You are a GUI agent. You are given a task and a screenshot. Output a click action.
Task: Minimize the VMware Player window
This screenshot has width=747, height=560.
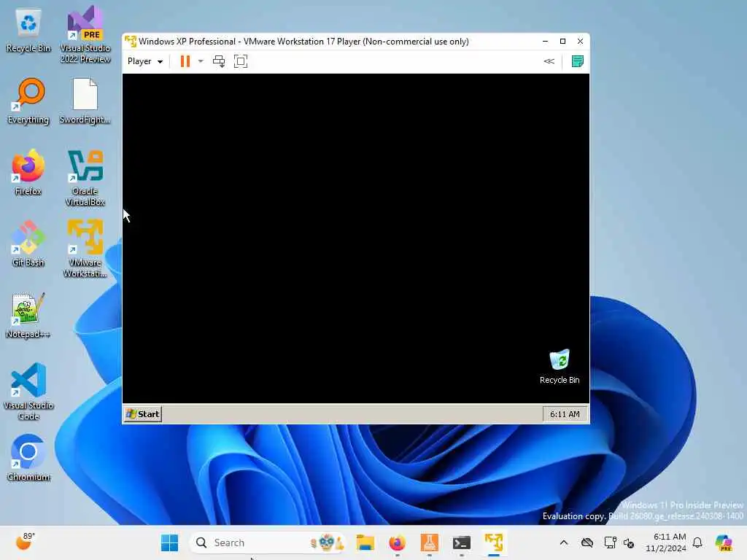pyautogui.click(x=545, y=42)
